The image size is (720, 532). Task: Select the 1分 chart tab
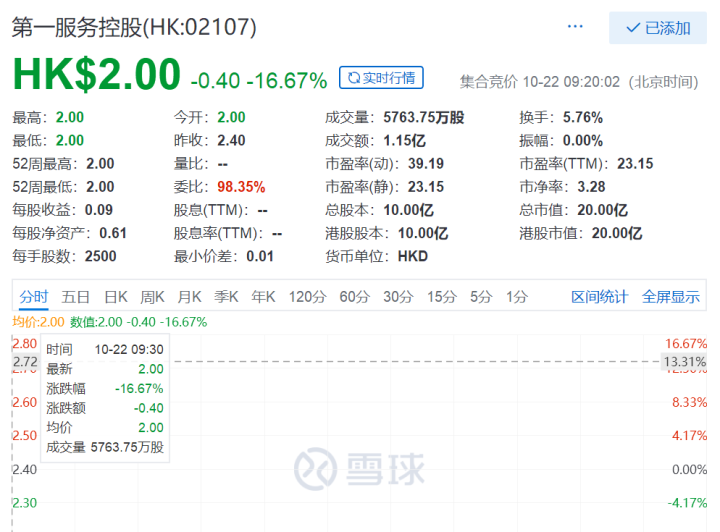point(517,297)
